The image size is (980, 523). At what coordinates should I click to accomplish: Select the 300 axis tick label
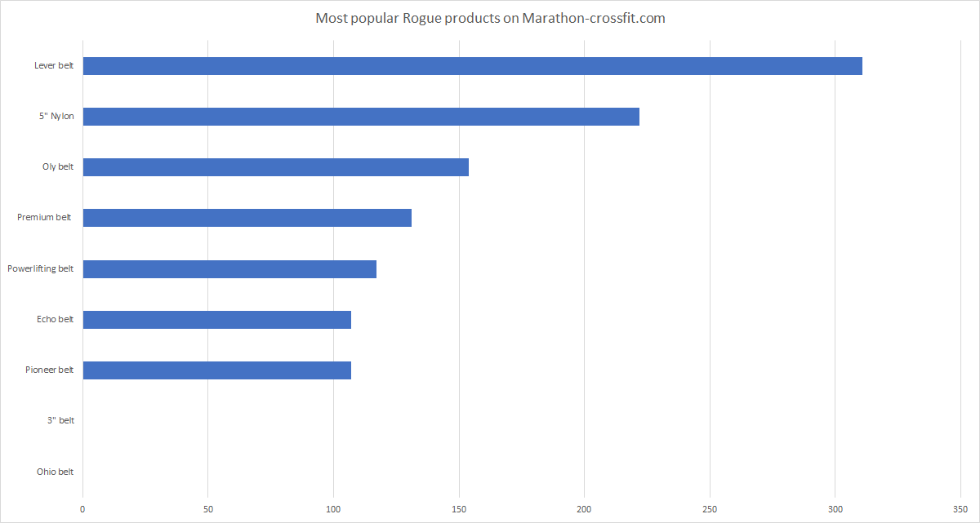[x=835, y=509]
